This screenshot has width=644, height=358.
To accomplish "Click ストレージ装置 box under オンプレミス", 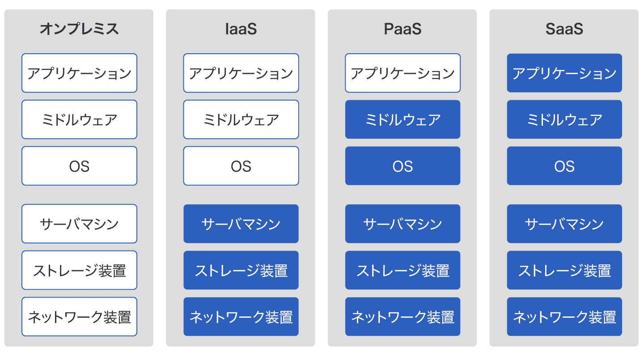I will (x=79, y=270).
